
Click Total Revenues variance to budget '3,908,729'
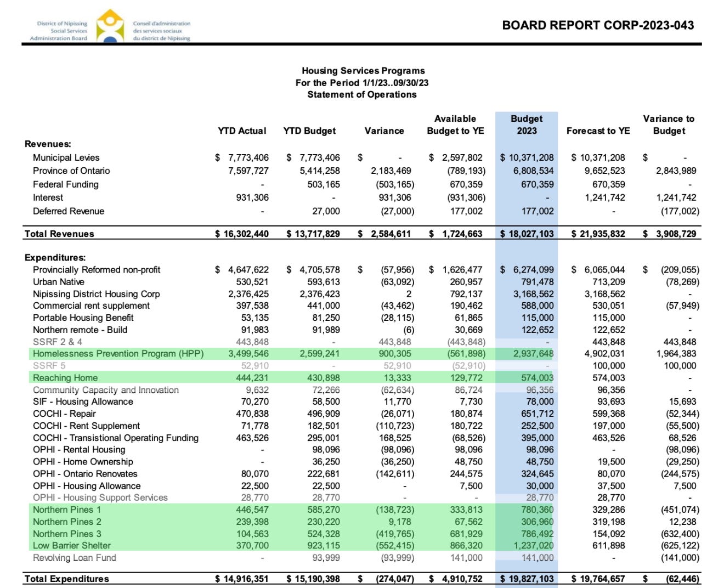click(669, 234)
